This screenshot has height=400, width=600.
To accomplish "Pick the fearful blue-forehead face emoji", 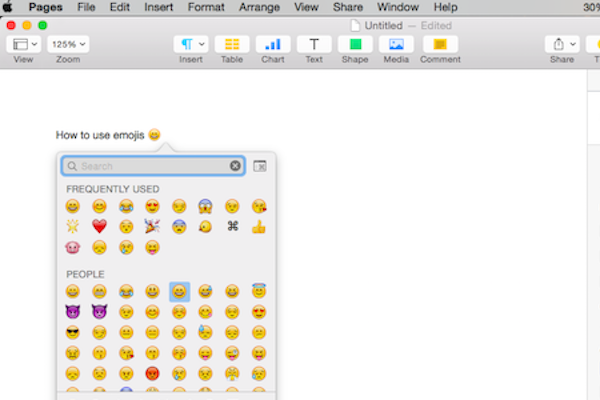I will (179, 227).
